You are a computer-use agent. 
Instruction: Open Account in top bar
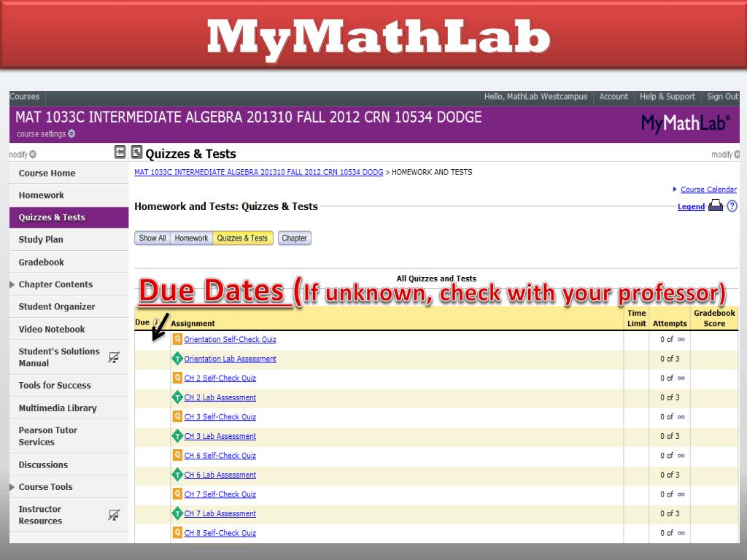[614, 97]
